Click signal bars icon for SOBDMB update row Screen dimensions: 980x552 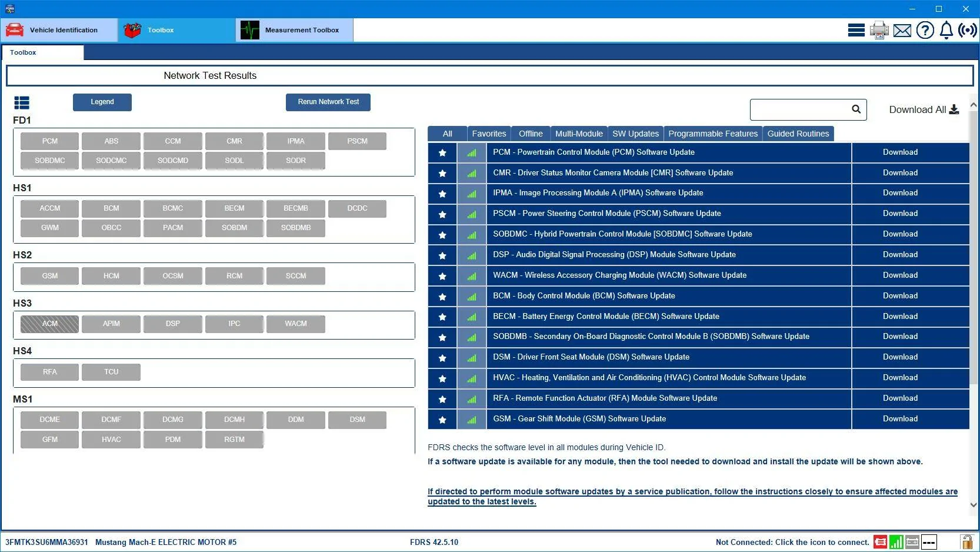pyautogui.click(x=472, y=337)
